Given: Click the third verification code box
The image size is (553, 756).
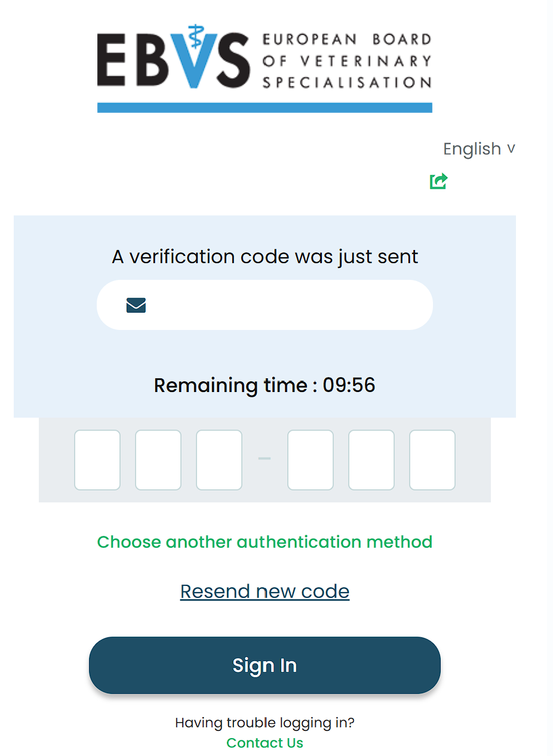Looking at the screenshot, I should [219, 459].
